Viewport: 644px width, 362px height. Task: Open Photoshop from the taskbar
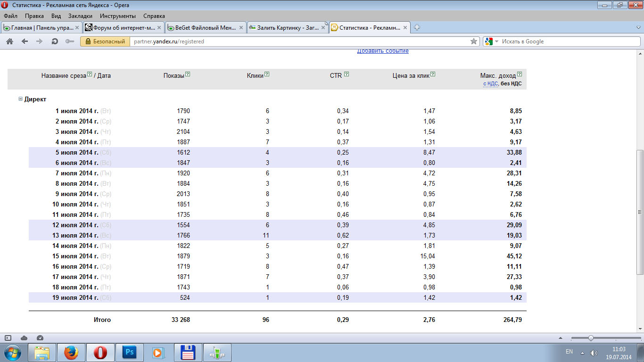[x=129, y=352]
